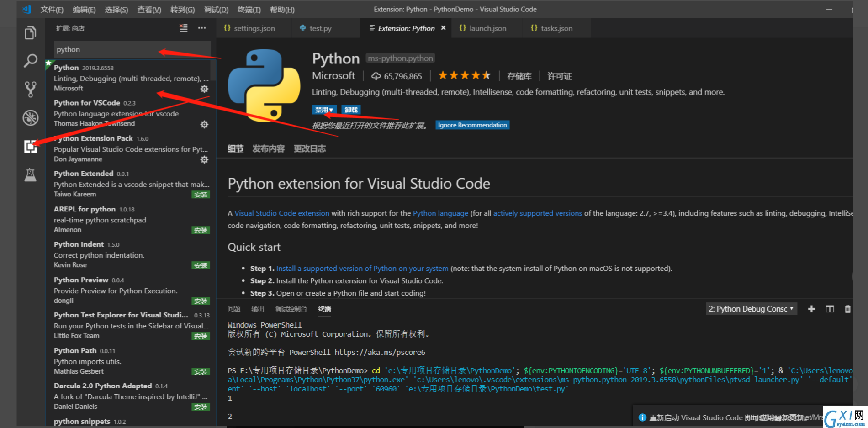
Task: Open the 查看(V) menu
Action: click(149, 10)
